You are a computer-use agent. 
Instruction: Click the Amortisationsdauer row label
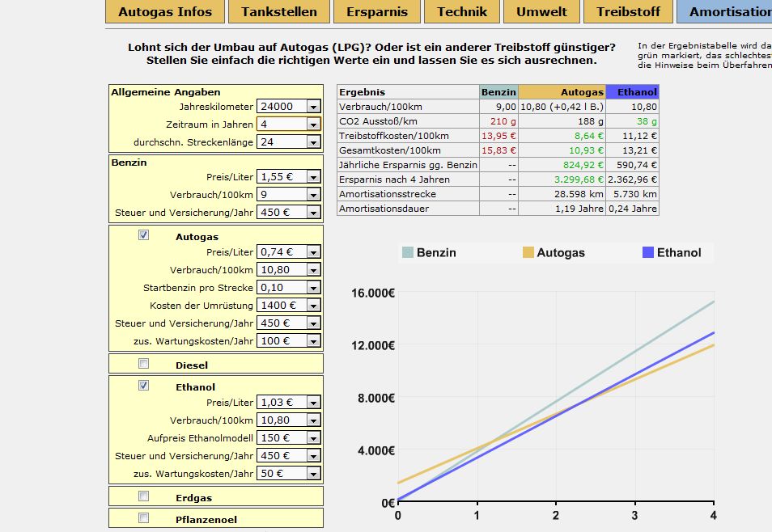384,209
